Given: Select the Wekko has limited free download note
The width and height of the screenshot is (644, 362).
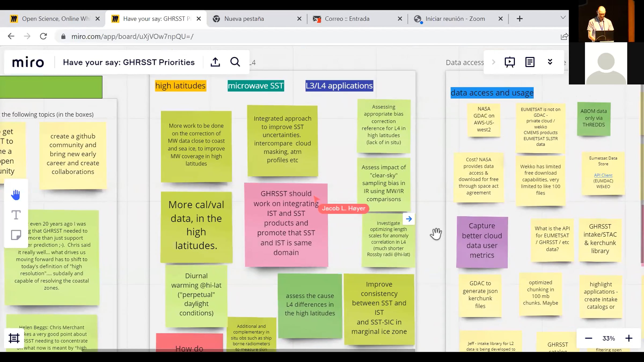Looking at the screenshot, I should tap(540, 181).
